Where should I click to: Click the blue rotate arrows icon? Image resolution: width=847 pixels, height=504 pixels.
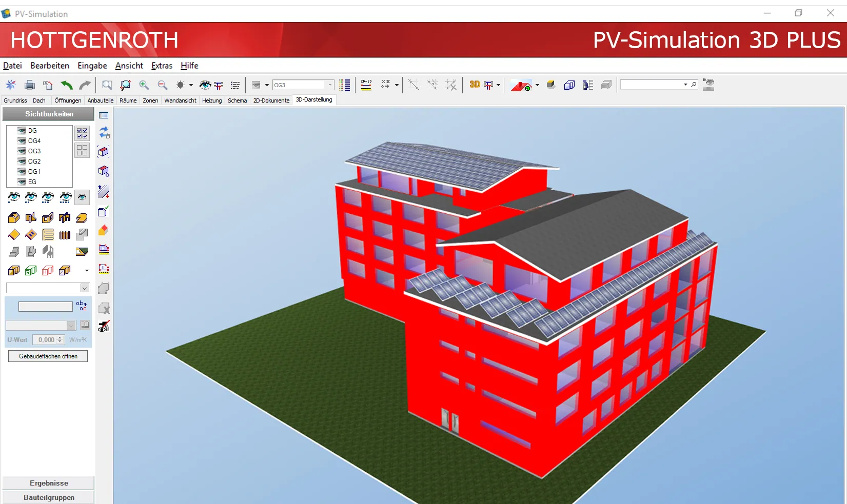pos(104,133)
